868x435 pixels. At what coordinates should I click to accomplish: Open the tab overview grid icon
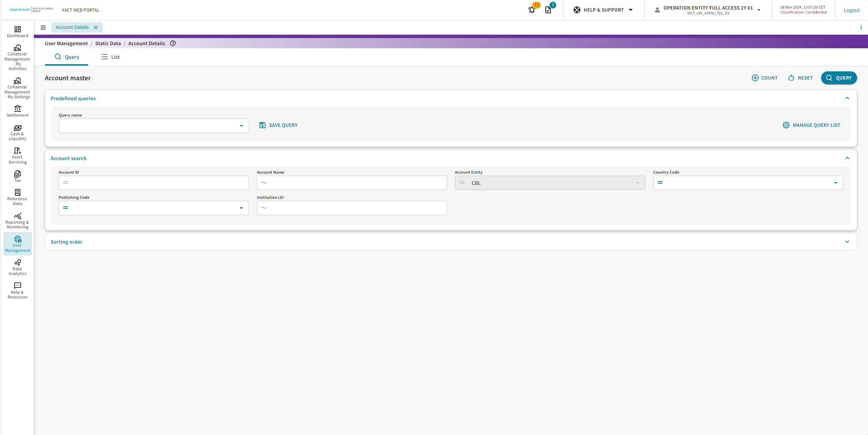tap(43, 28)
